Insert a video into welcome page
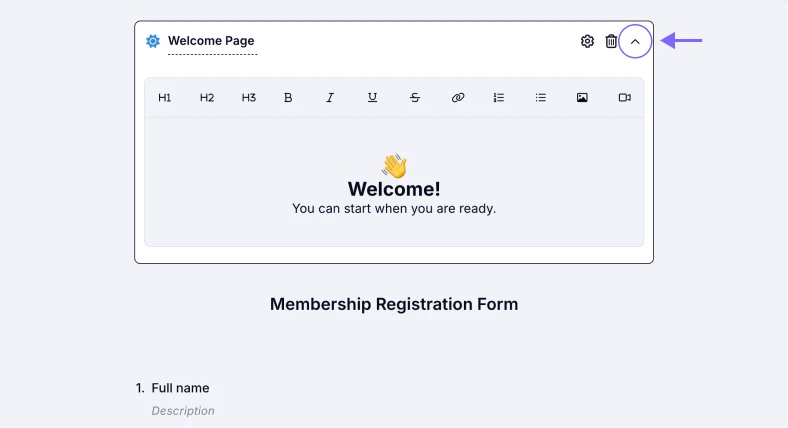 pyautogui.click(x=624, y=98)
